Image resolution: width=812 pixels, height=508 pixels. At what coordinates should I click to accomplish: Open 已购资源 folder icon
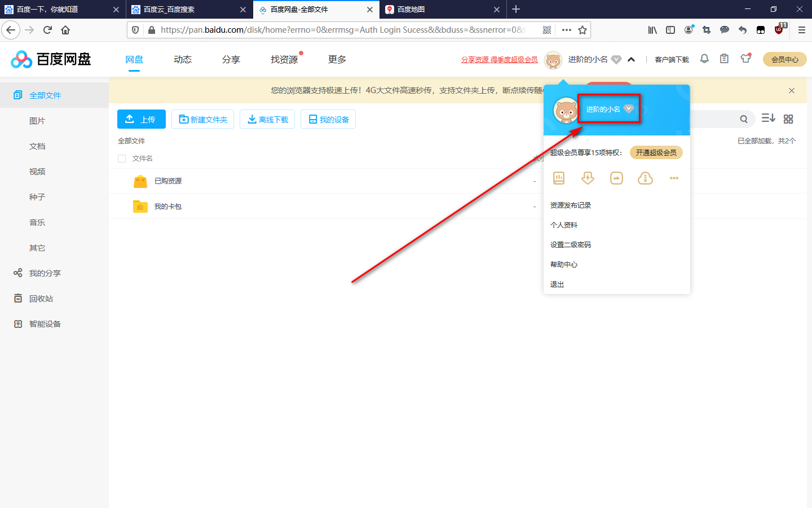click(140, 181)
